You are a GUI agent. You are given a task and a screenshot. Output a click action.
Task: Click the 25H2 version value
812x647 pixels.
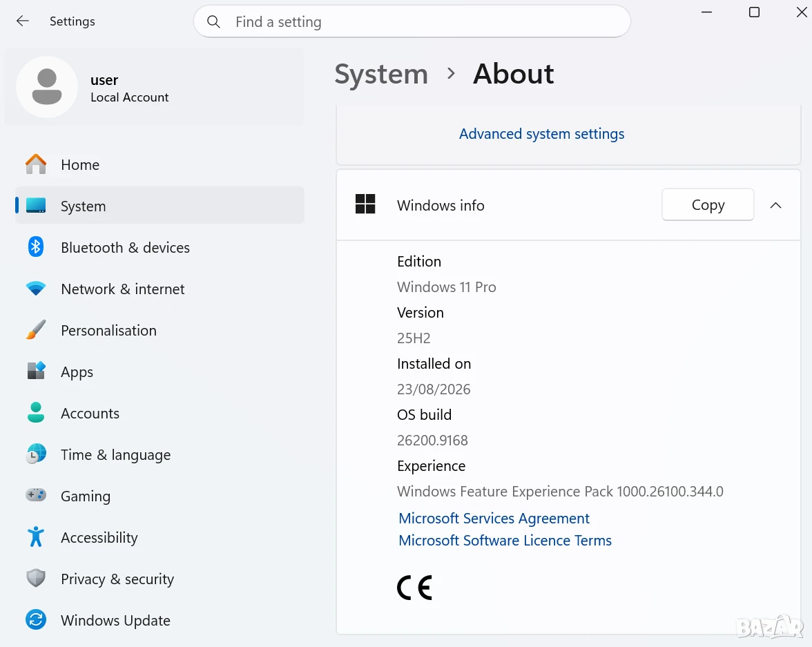coord(414,338)
